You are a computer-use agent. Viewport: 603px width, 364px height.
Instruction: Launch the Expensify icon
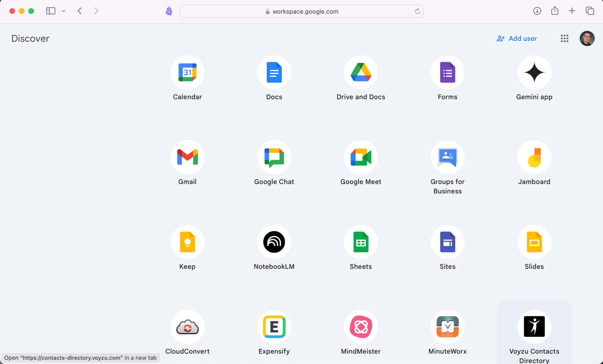(274, 327)
